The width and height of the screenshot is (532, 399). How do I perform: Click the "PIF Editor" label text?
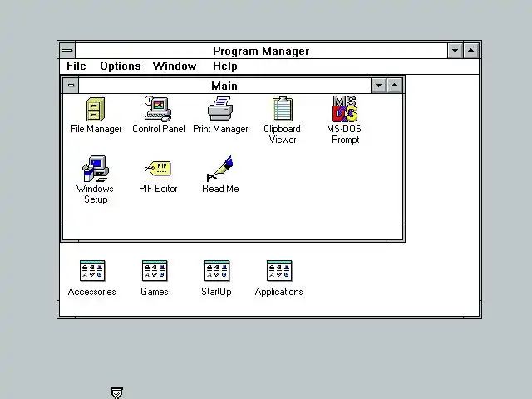coord(158,189)
